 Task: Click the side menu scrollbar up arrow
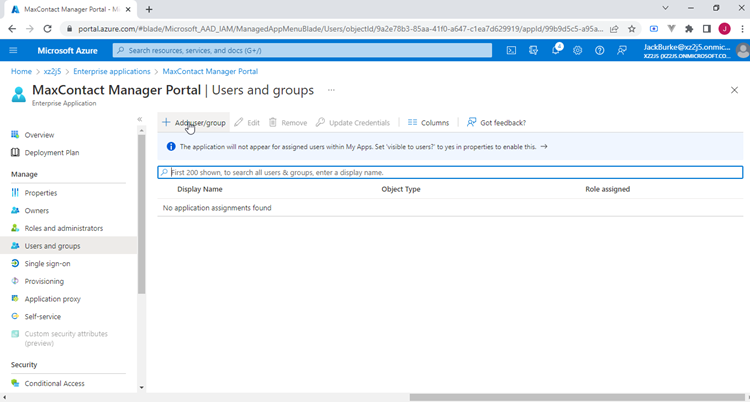tap(142, 130)
